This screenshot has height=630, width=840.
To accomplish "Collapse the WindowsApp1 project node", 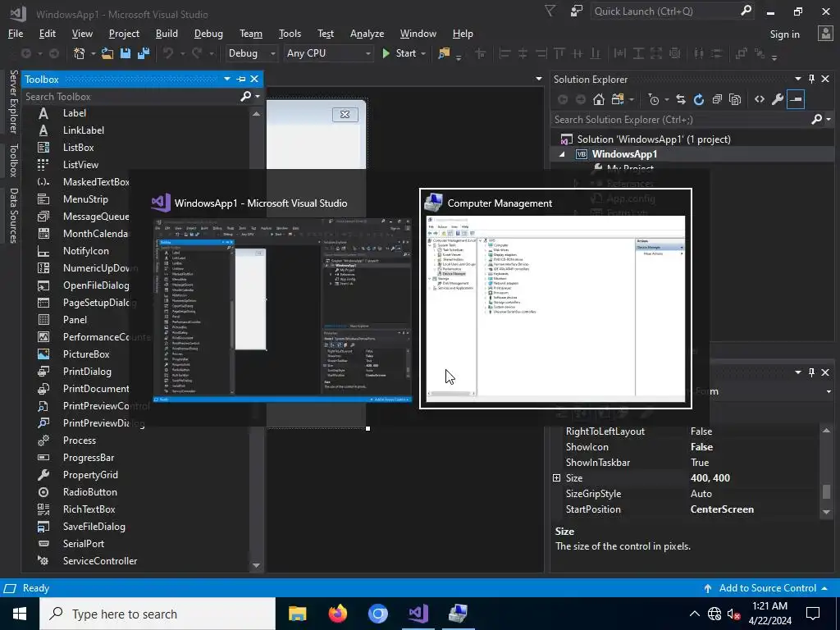I will (x=562, y=154).
